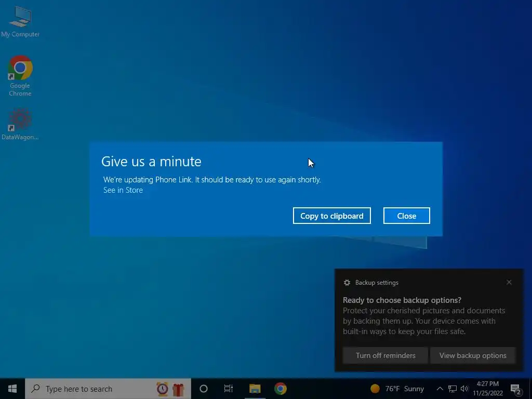Dismiss Backup settings notification
This screenshot has width=532, height=399.
[509, 282]
